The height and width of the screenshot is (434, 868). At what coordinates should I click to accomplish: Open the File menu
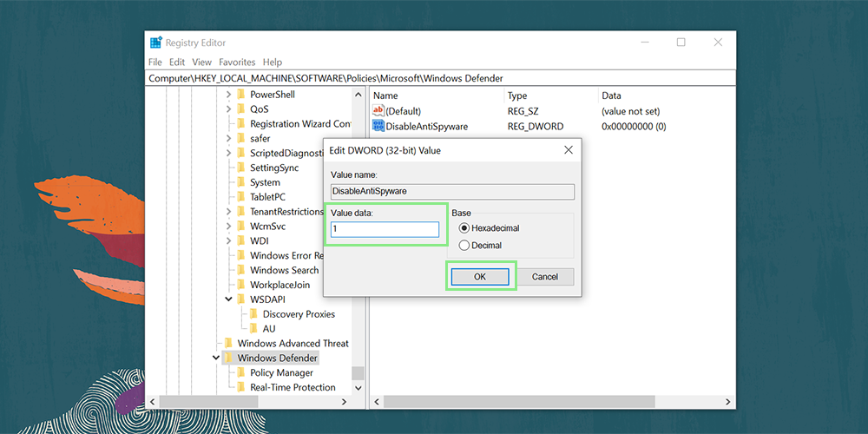[x=155, y=62]
